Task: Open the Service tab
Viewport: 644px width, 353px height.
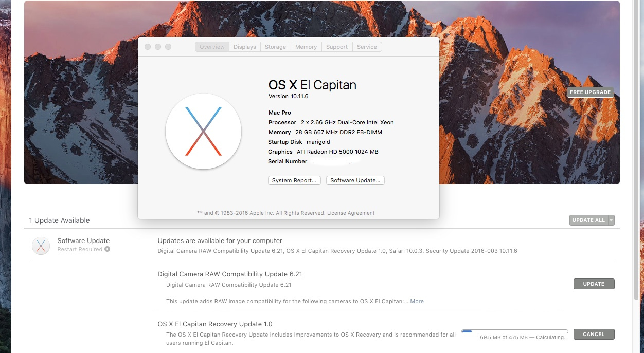Action: coord(367,47)
